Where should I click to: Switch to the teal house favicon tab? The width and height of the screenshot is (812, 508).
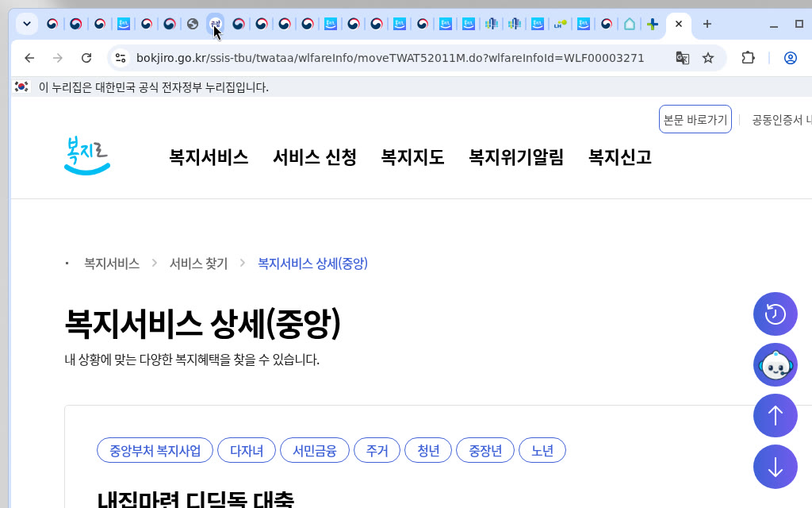click(x=629, y=24)
